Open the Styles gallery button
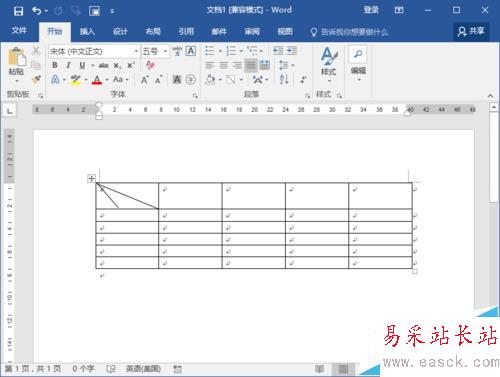The height and width of the screenshot is (377, 500). point(328,64)
